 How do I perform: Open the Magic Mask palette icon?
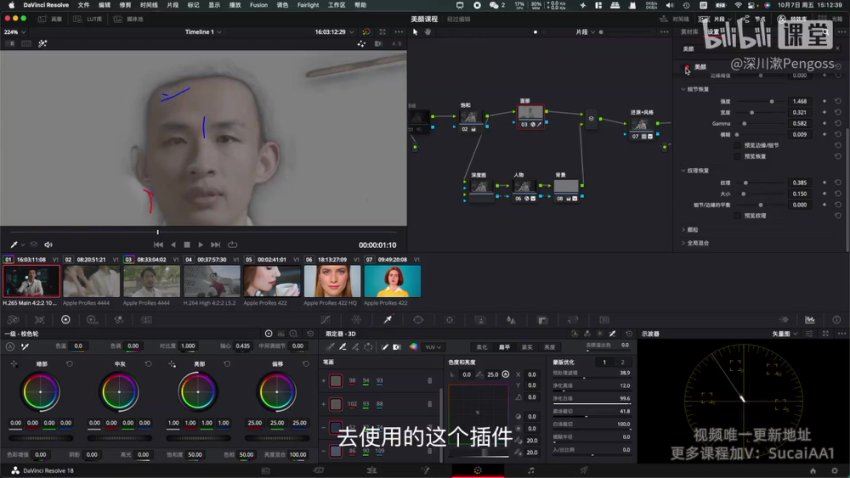(480, 320)
